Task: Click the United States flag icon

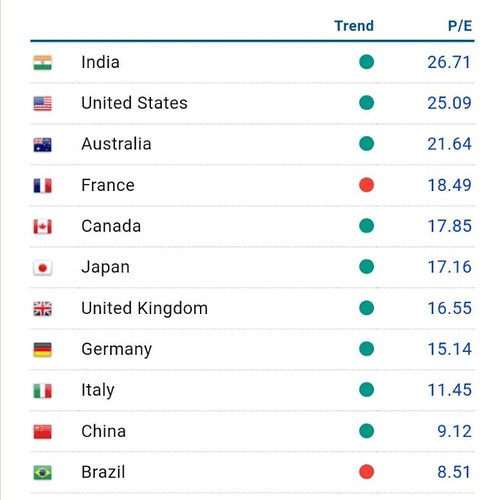Action: click(x=43, y=104)
